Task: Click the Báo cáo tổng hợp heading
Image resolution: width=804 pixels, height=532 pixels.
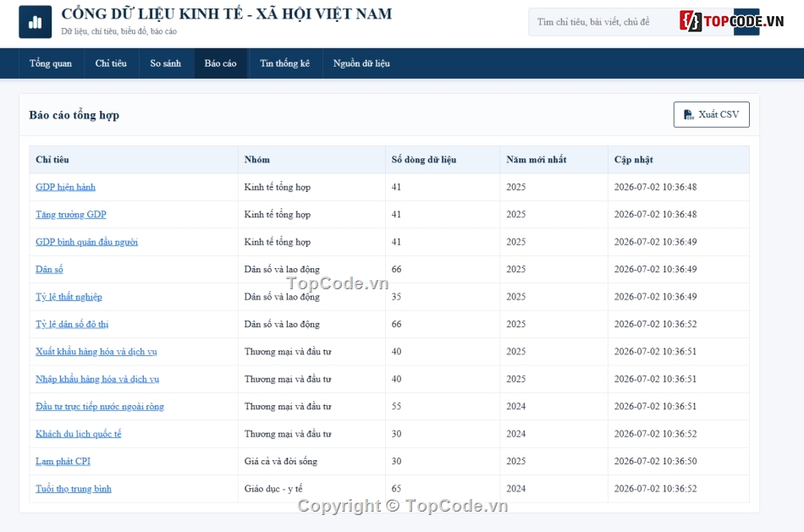Action: (x=74, y=115)
